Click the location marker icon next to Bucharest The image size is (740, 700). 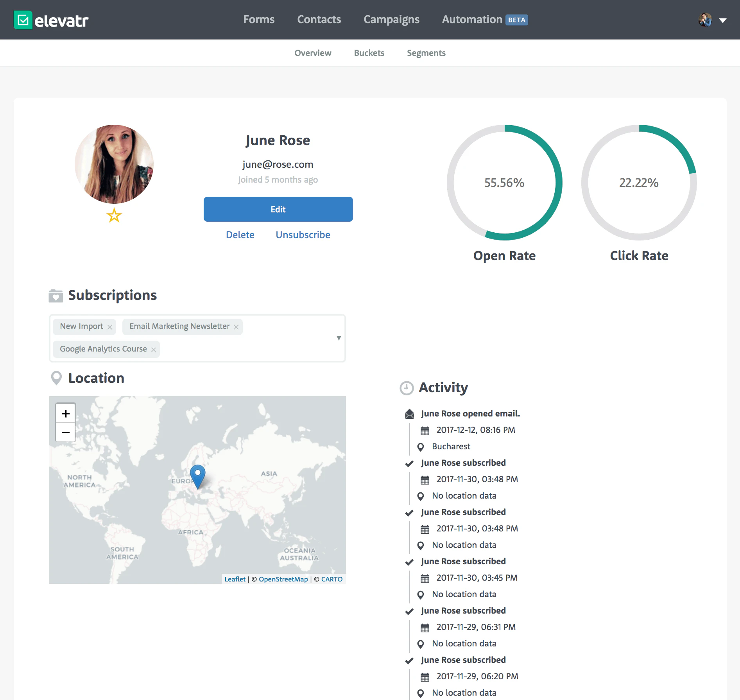click(421, 447)
